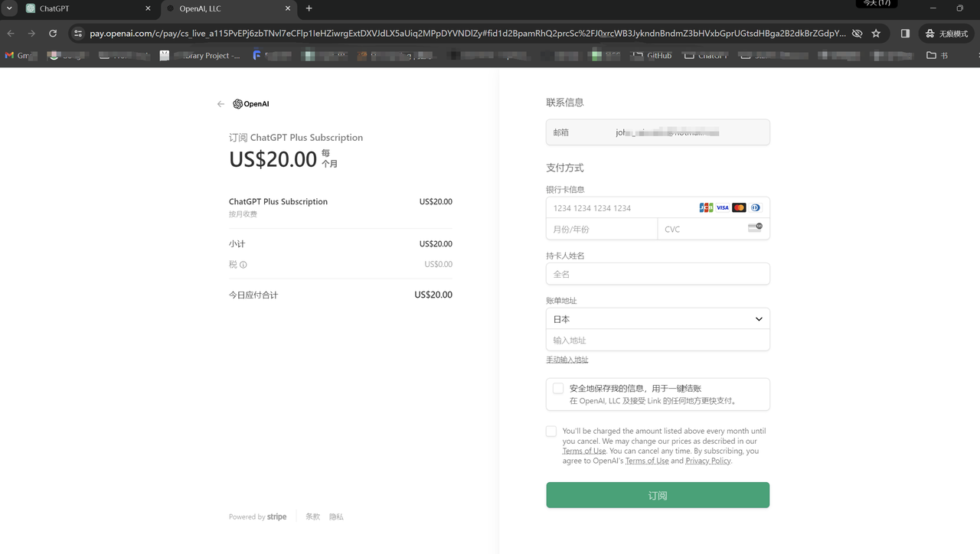Click the Visa card icon
This screenshot has width=980, height=554.
[723, 207]
